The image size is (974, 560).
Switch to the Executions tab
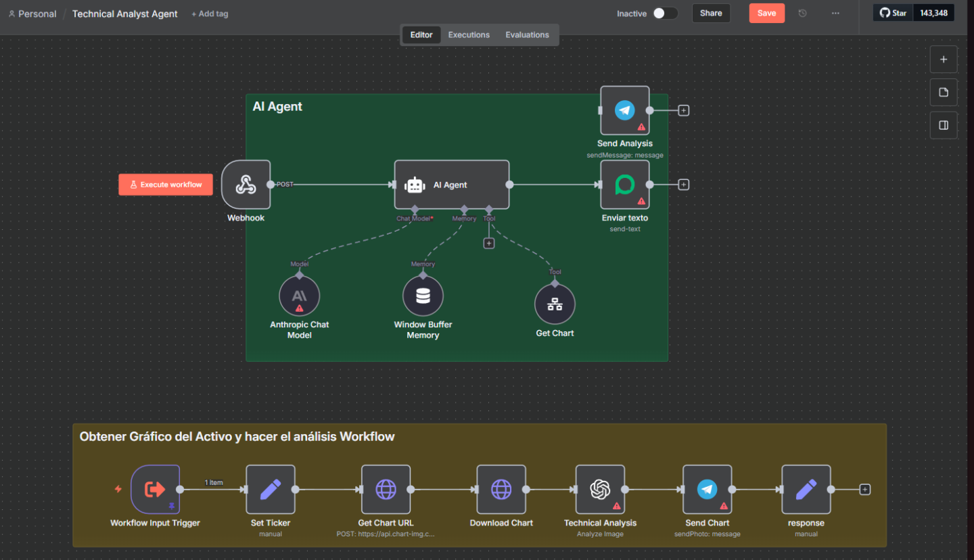pos(469,35)
